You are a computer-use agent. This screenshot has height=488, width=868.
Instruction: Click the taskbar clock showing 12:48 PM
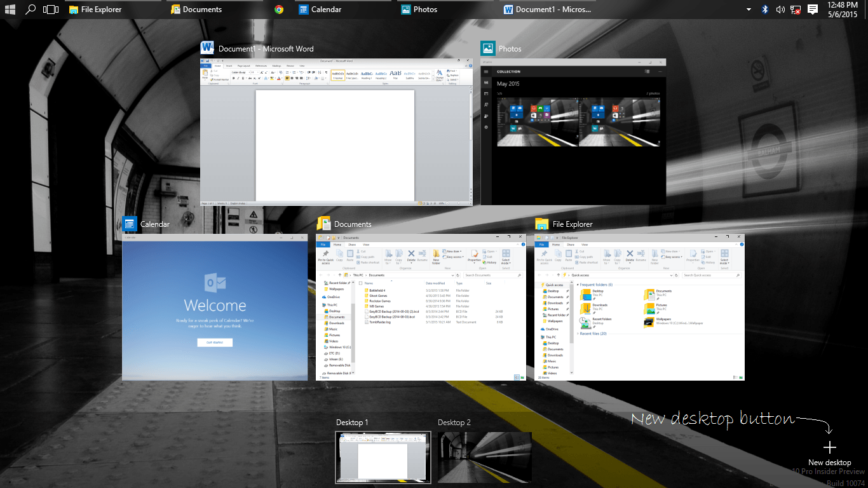[843, 10]
